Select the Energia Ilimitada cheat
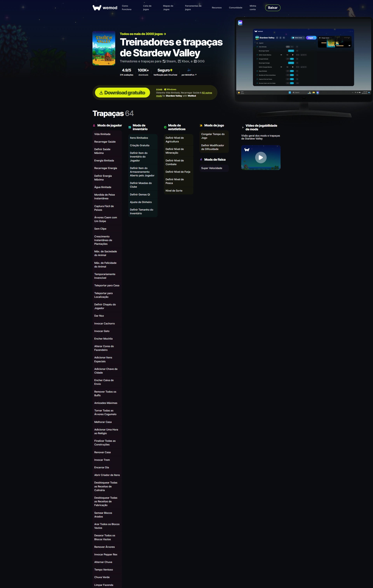373x588 pixels. (x=107, y=160)
